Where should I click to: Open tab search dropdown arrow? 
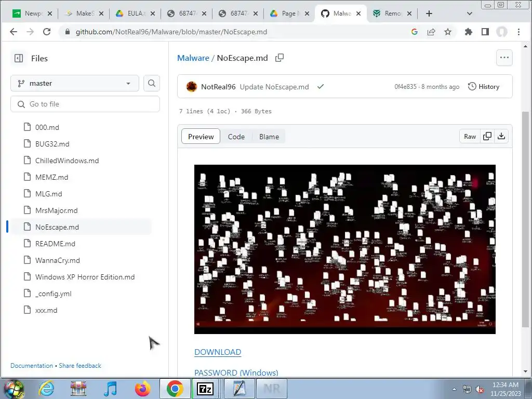[470, 14]
